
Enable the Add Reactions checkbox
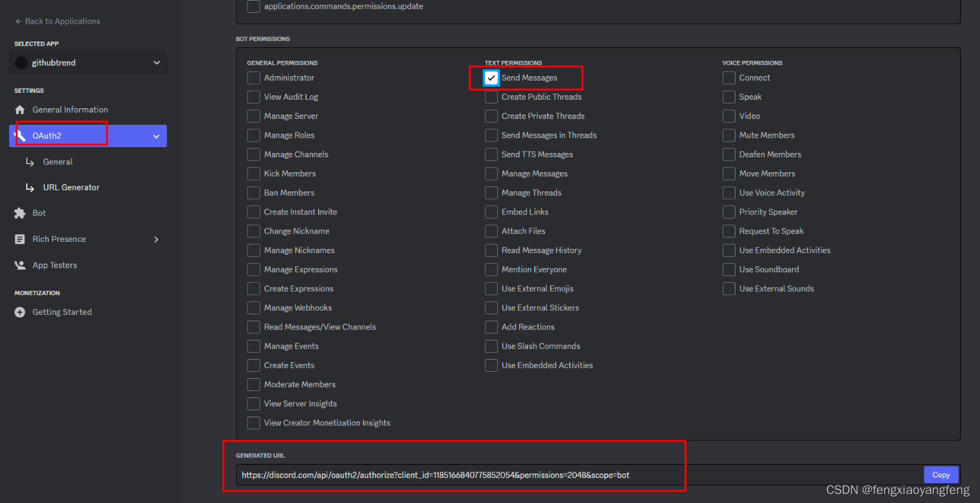[491, 327]
